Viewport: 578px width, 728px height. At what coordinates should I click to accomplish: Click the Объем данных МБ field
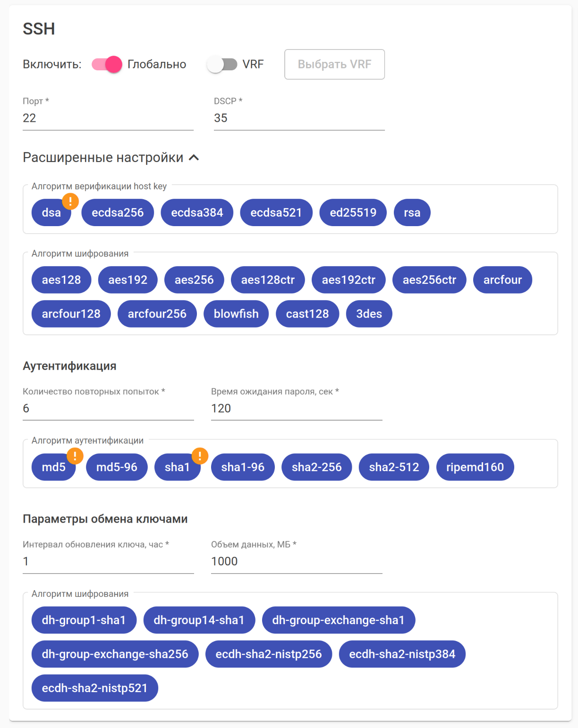point(297,561)
